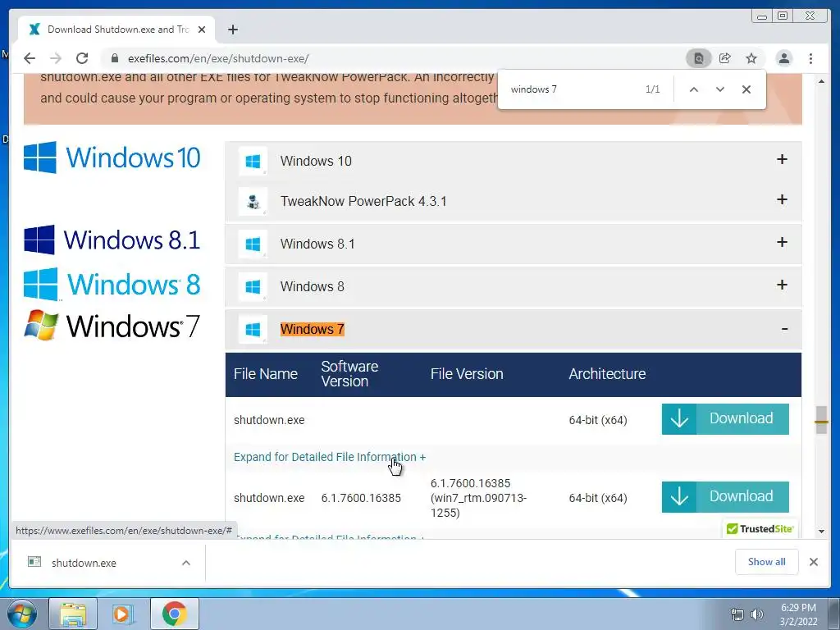Expand the Windows 8 section
840x630 pixels.
[x=782, y=285]
